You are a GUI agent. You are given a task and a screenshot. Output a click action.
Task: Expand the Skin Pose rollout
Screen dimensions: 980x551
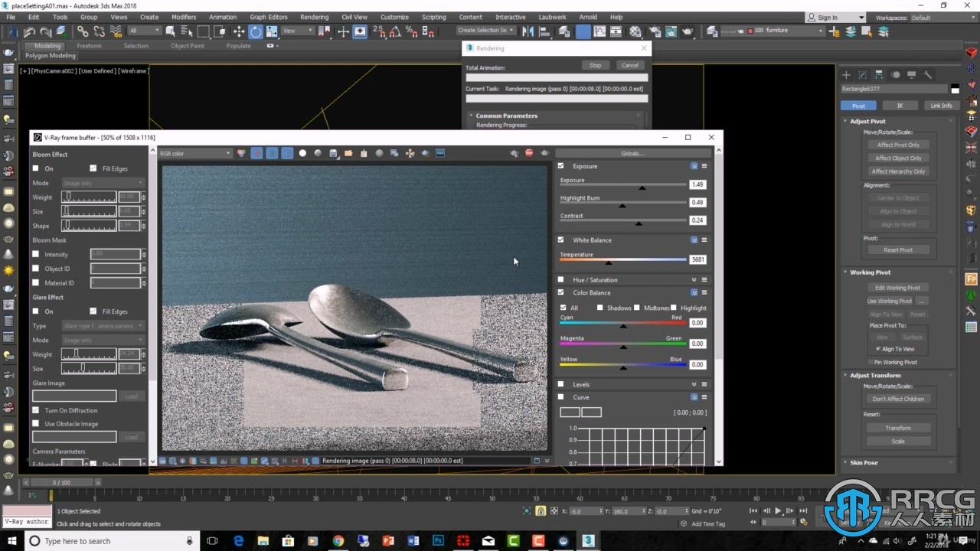point(864,462)
